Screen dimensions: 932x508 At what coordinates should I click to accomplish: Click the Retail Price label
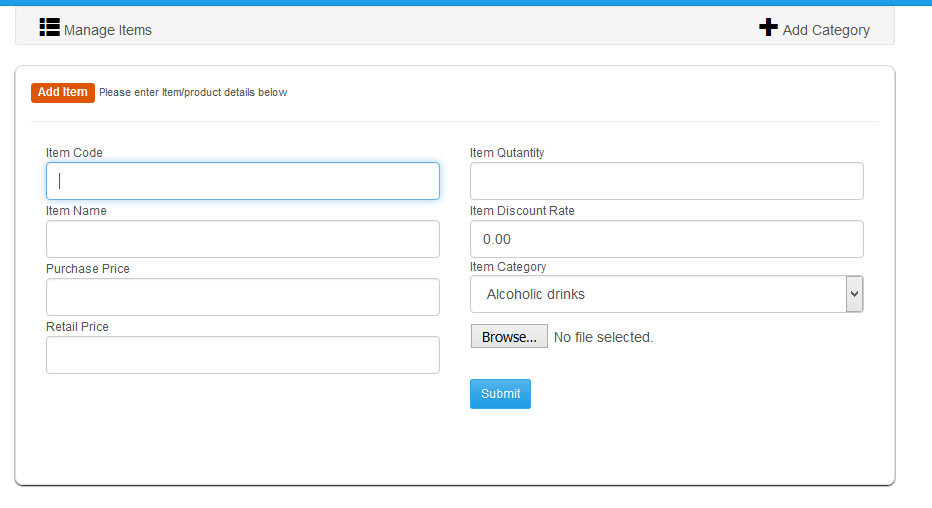77,327
